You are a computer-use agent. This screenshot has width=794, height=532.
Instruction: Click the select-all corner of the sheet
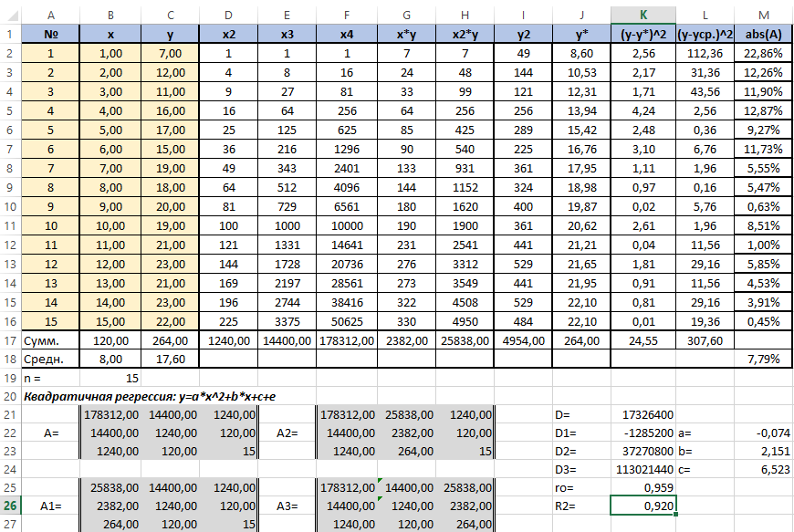(9, 14)
